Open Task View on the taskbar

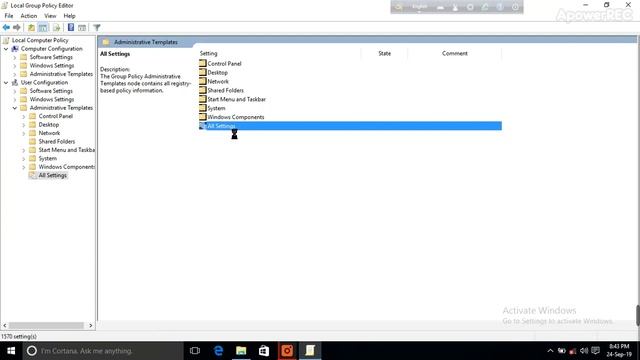tap(195, 351)
